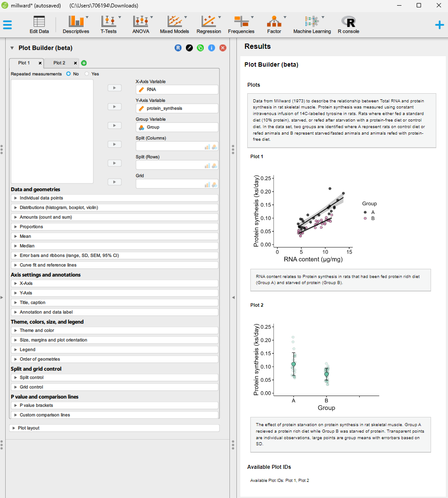Switch to the Plot 2 tab
Screen dimensions: 448x498
coord(59,63)
